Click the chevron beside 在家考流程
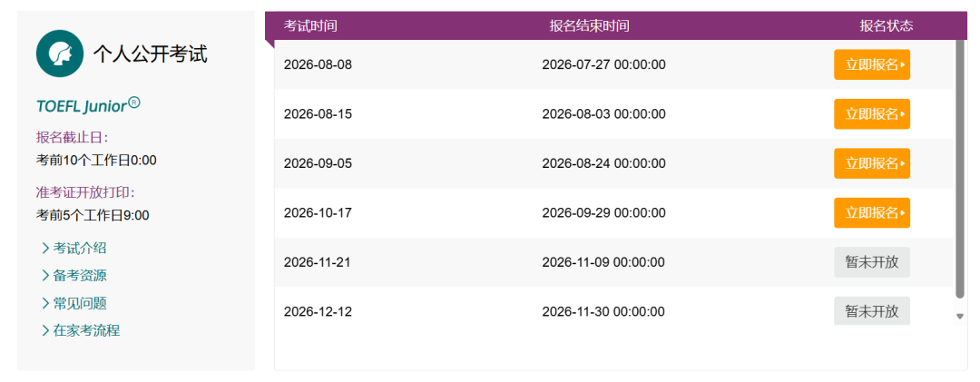 point(45,330)
